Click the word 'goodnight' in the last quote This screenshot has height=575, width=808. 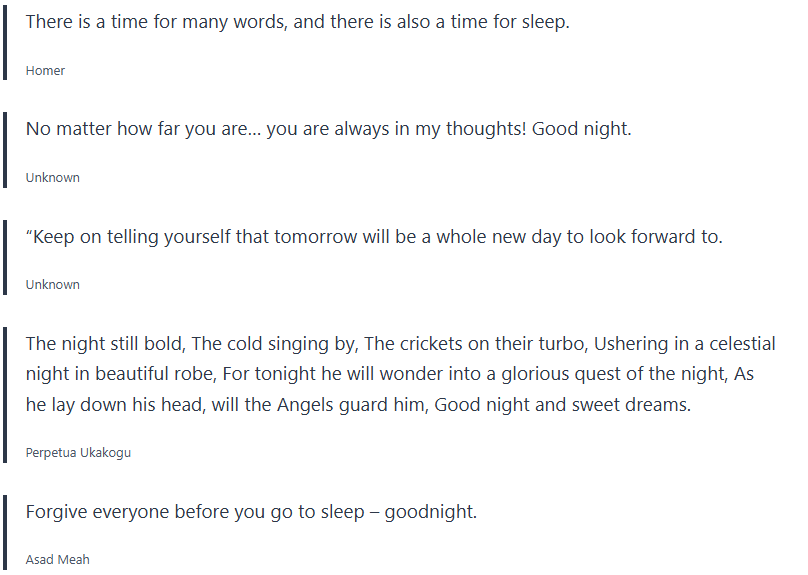430,512
